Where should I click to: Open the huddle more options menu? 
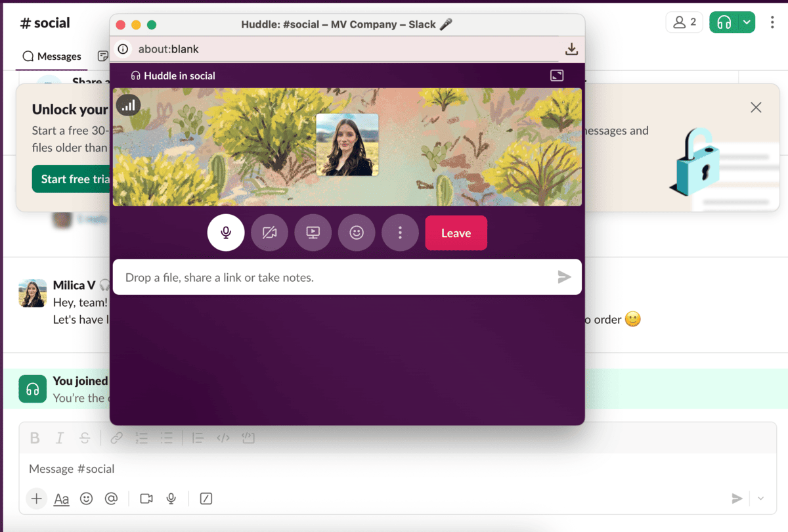[400, 233]
